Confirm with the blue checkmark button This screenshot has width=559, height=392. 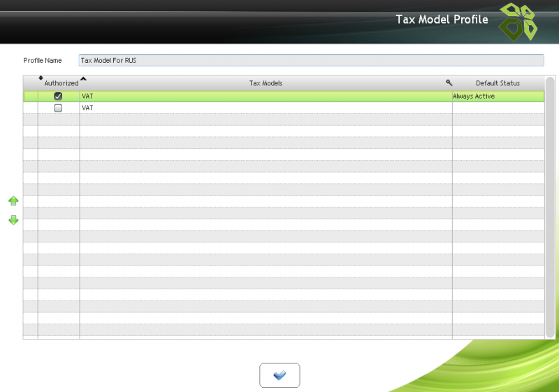280,375
